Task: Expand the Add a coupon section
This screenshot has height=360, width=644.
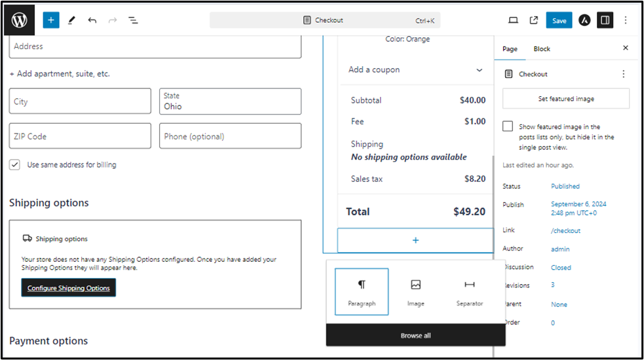Action: 415,69
